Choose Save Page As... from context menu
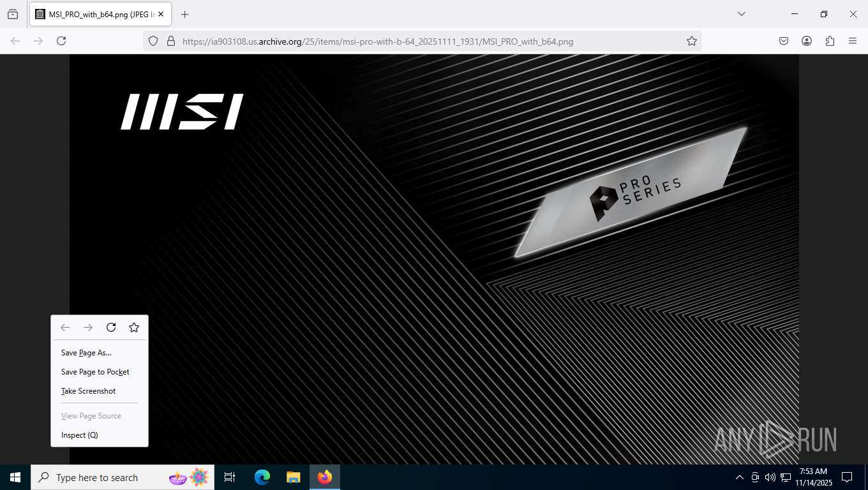868x490 pixels. pos(100,353)
